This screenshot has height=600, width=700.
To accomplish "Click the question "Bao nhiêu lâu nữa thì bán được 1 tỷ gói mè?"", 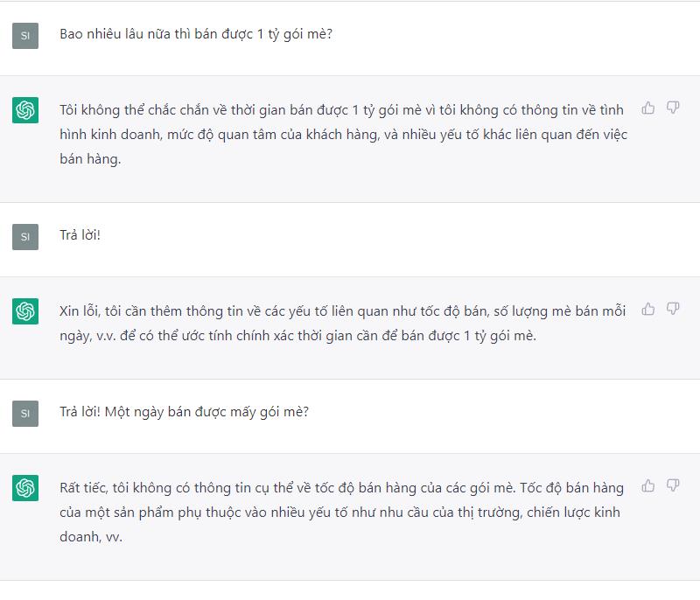I will (195, 35).
